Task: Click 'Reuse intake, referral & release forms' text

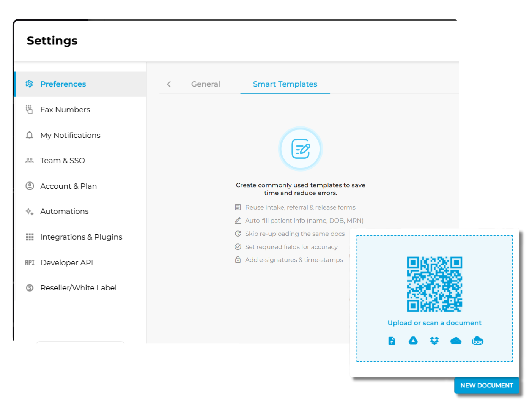Action: pyautogui.click(x=300, y=207)
